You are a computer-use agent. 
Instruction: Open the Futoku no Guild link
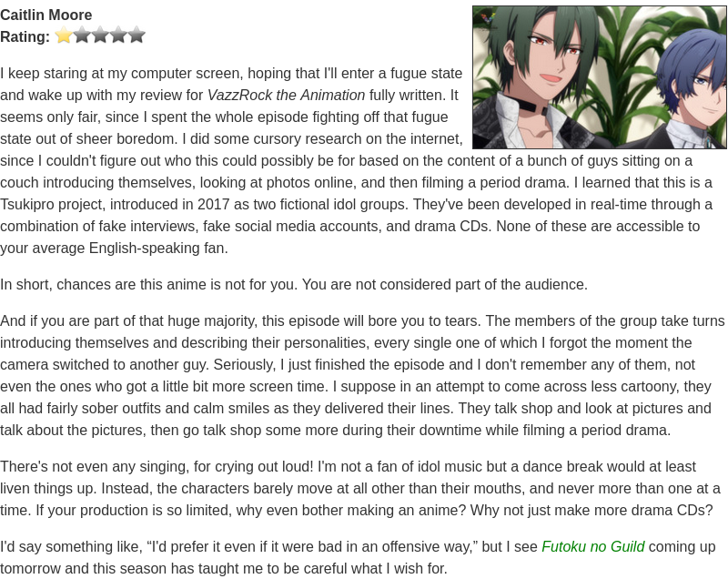pos(593,546)
